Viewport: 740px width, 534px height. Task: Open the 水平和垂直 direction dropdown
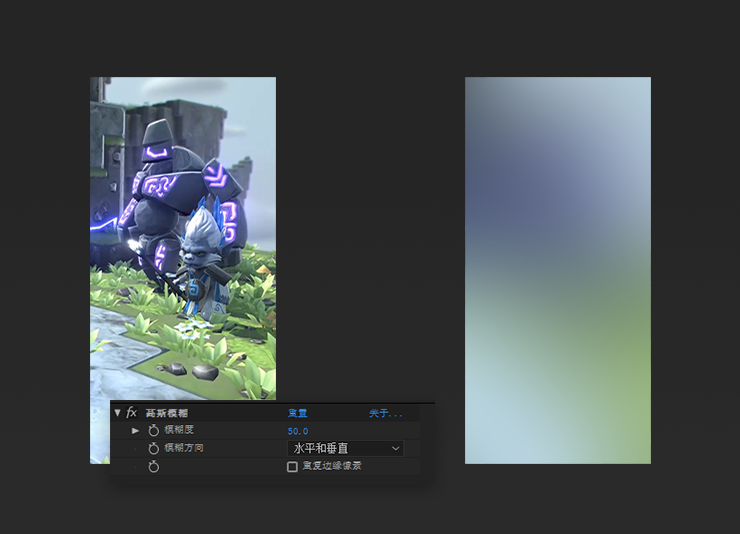[x=345, y=448]
